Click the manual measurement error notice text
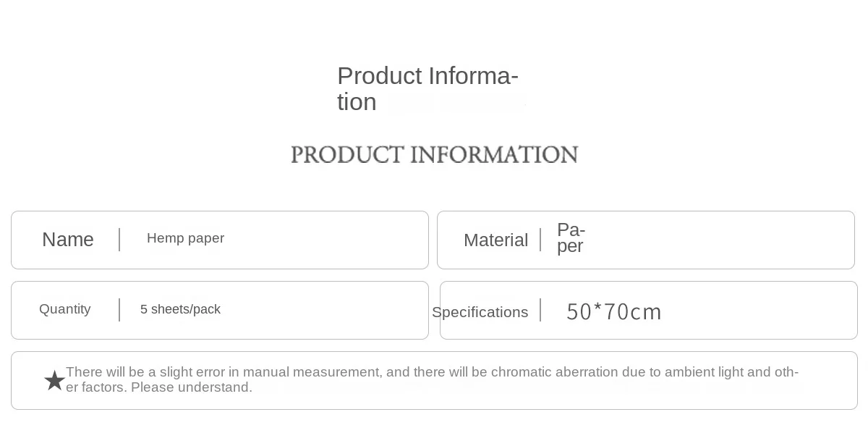 (432, 379)
